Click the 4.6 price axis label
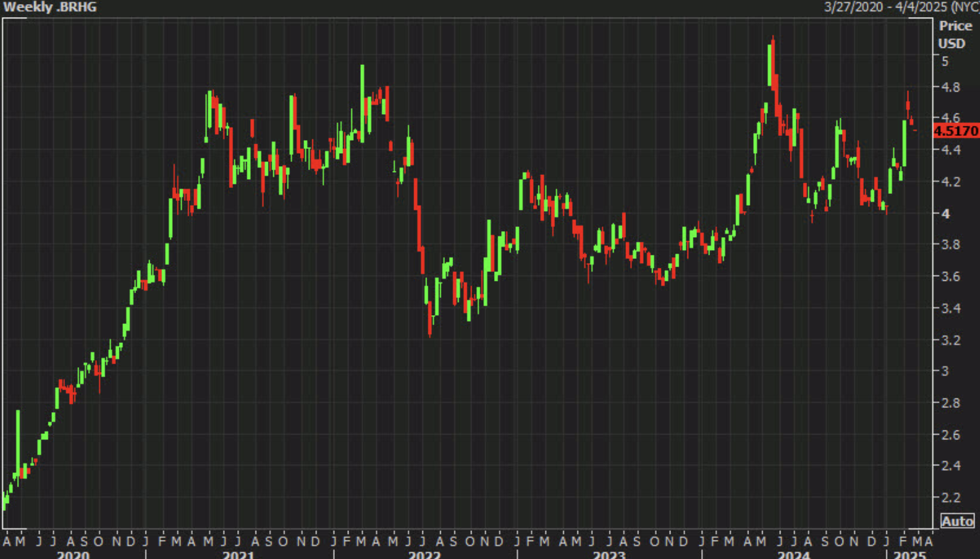980x559 pixels. (949, 118)
